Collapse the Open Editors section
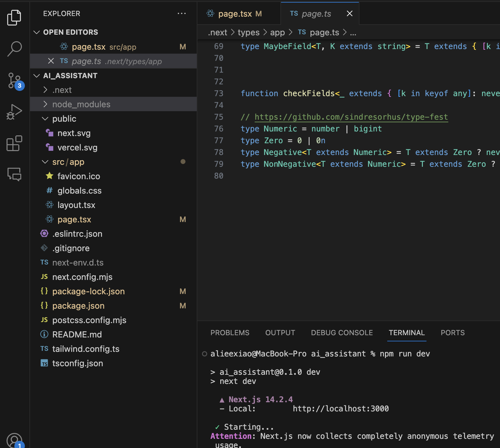The height and width of the screenshot is (448, 500). pyautogui.click(x=37, y=32)
